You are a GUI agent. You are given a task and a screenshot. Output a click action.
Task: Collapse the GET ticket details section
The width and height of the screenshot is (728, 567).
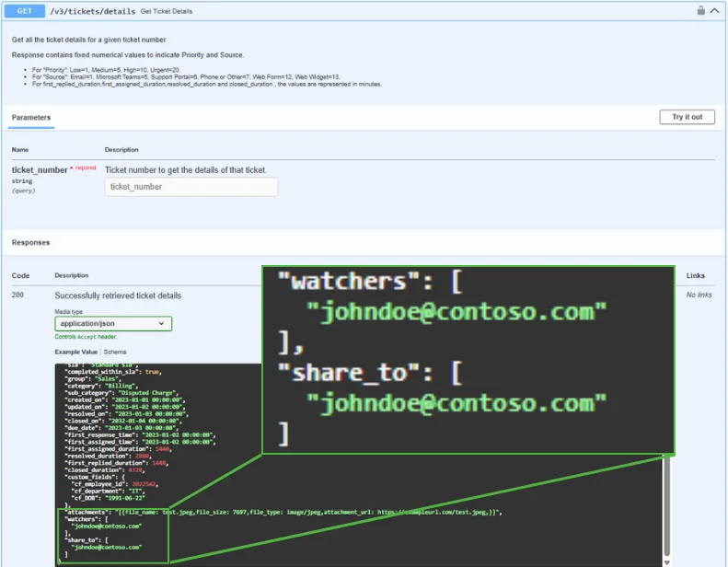[x=714, y=10]
